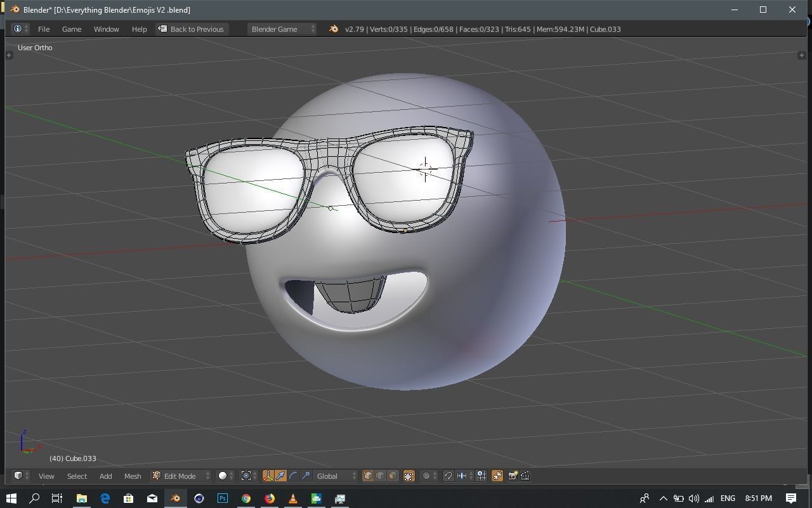Open the pivot point dropdown

coord(249,476)
